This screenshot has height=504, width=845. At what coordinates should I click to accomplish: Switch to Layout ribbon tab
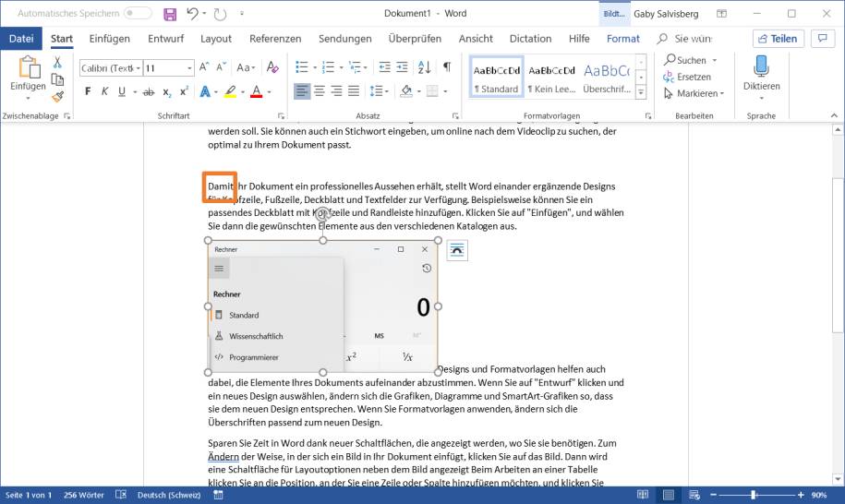point(215,38)
